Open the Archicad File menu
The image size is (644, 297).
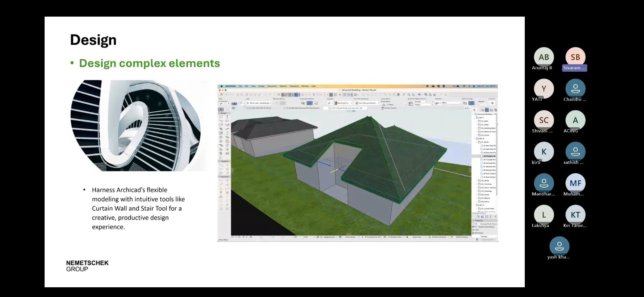(x=240, y=86)
